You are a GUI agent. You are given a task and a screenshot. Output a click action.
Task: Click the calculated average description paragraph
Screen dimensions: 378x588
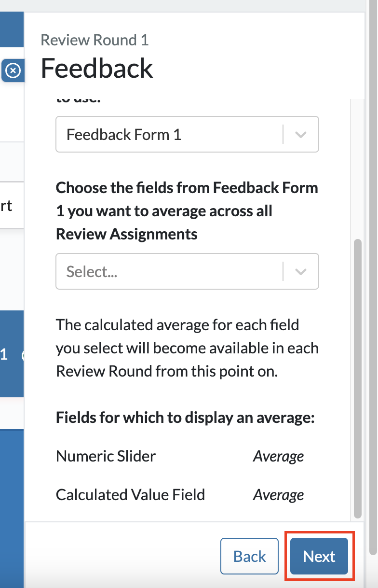[187, 348]
